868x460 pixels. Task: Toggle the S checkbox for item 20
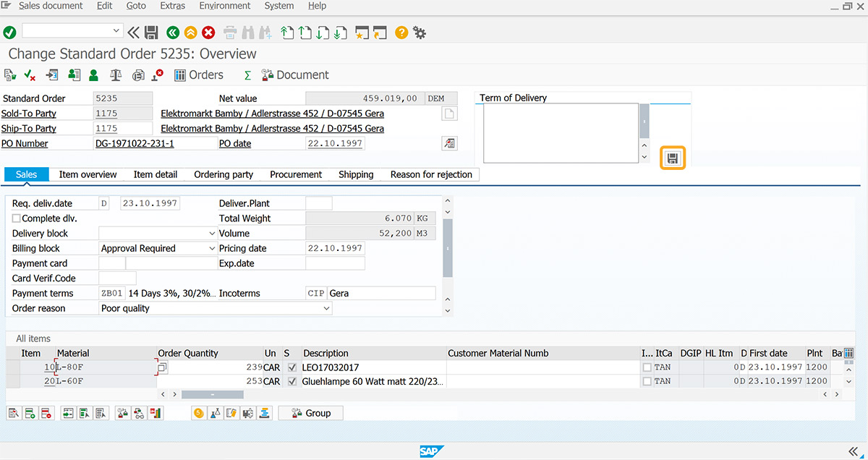coord(292,381)
